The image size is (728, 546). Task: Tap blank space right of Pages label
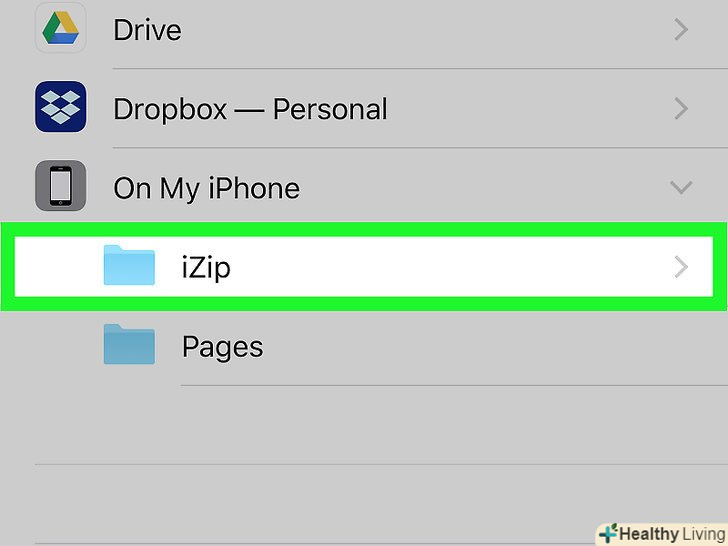point(480,346)
